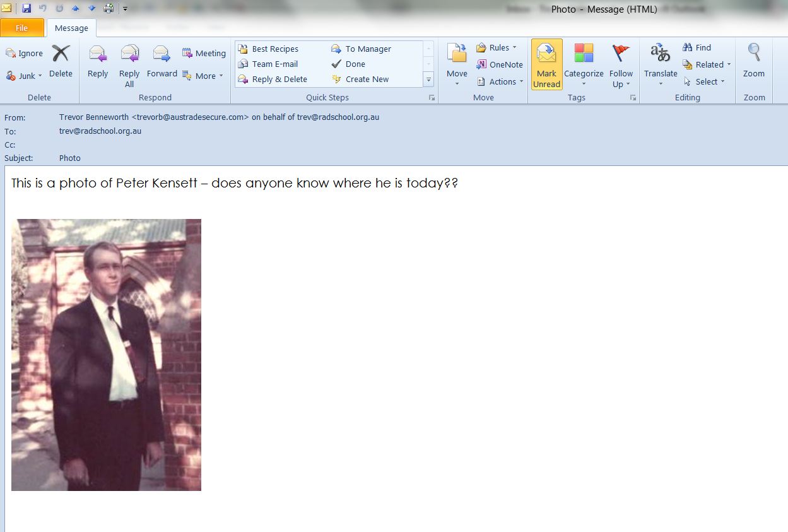
Task: Open the Move dropdown
Action: 457,66
